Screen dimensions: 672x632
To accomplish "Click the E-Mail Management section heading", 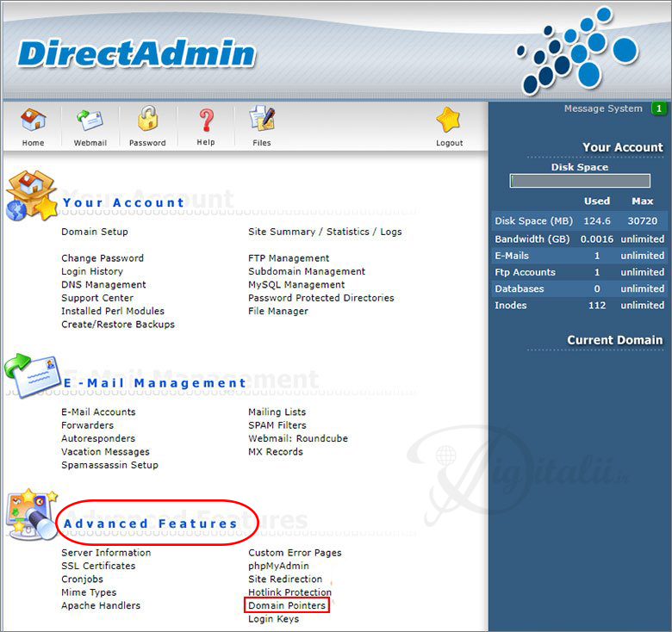I will point(155,383).
